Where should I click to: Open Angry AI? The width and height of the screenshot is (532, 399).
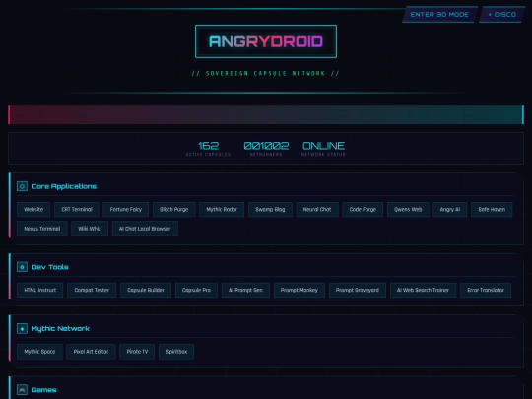point(450,209)
